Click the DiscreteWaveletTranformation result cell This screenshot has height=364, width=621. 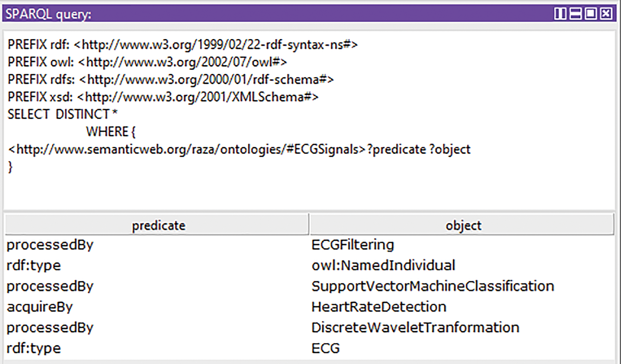click(415, 328)
